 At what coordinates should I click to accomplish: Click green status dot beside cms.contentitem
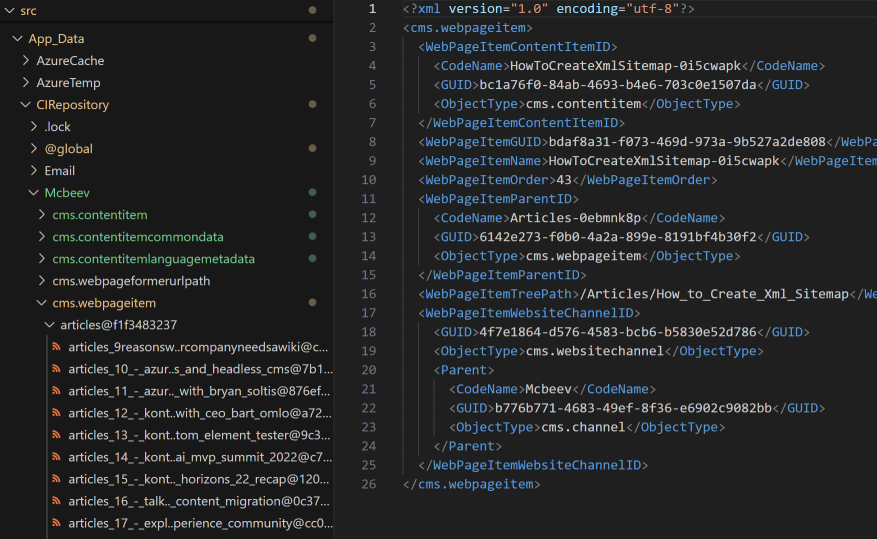coord(313,214)
